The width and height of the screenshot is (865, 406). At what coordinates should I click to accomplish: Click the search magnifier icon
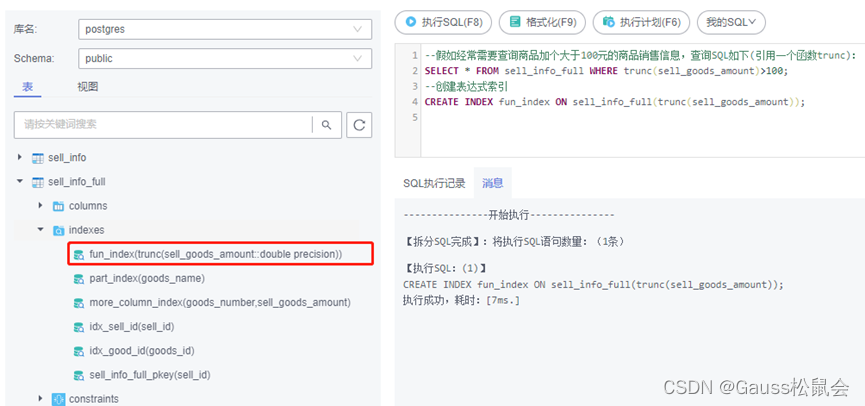pos(327,125)
